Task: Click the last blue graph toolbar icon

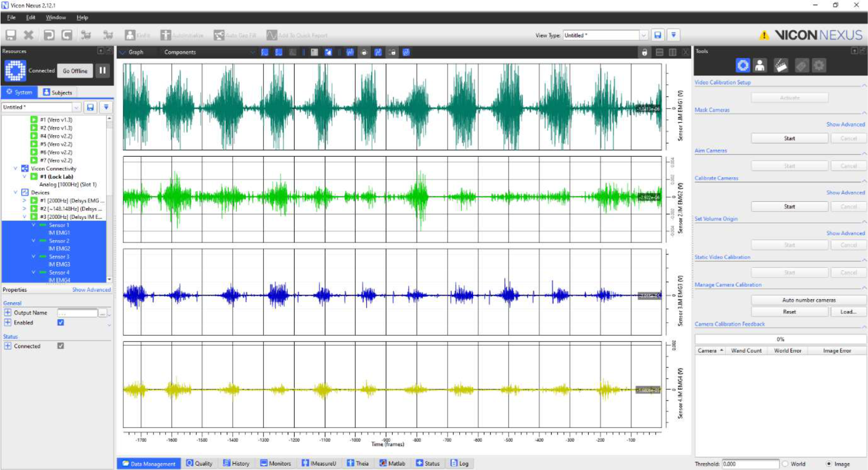Action: 406,52
